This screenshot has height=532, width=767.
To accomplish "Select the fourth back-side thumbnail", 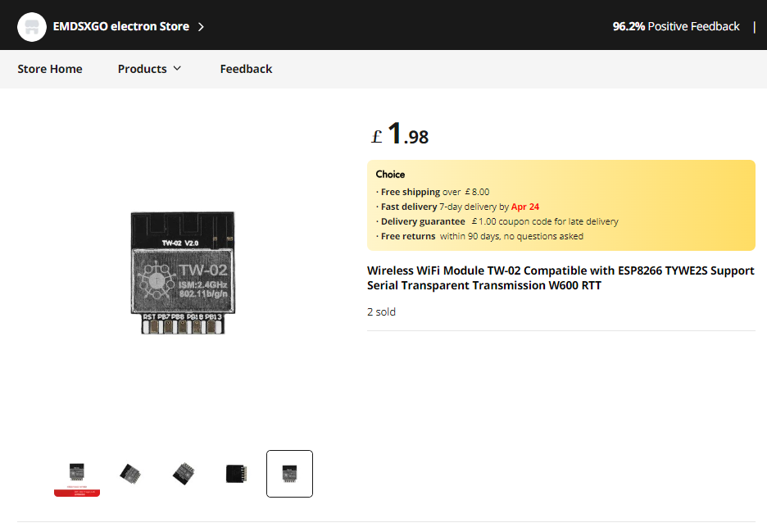I will click(x=237, y=474).
